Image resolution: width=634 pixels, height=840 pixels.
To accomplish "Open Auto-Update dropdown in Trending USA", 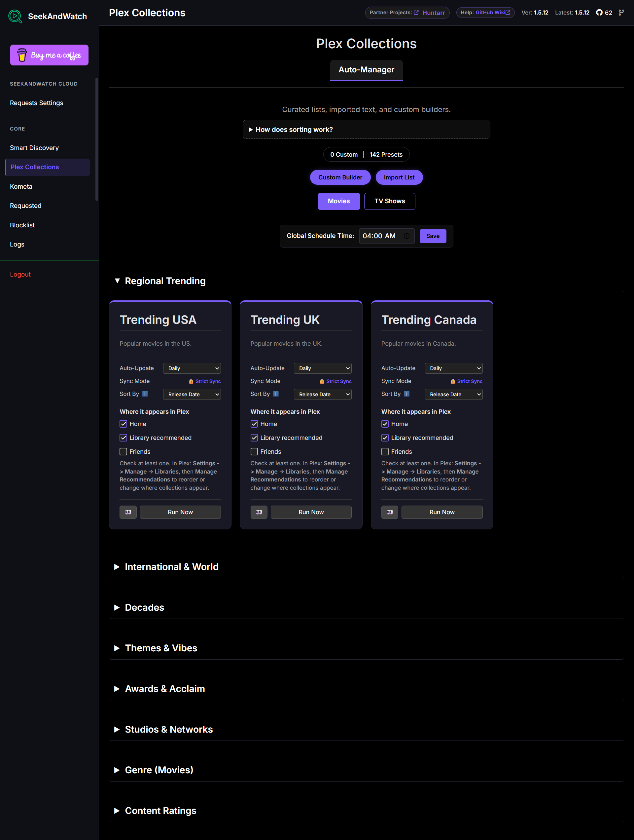I will [x=192, y=368].
